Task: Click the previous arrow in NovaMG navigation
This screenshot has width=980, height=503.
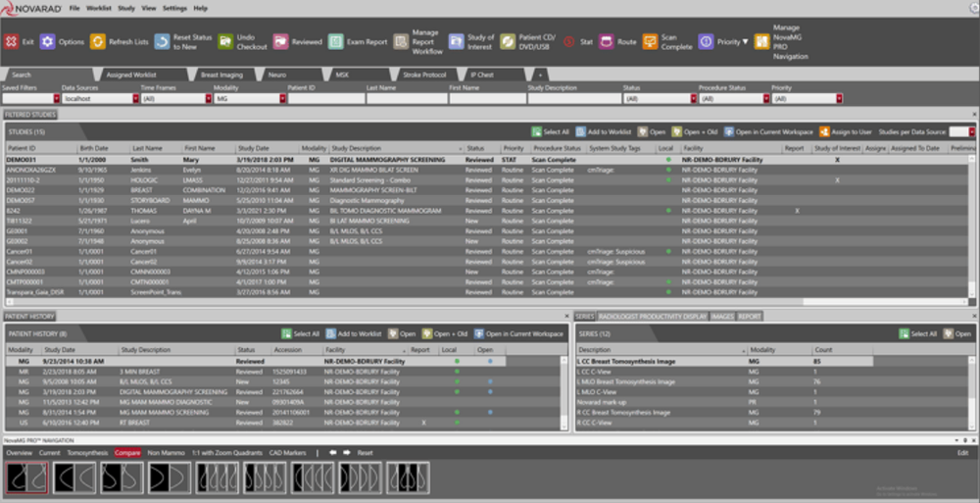Action: pyautogui.click(x=333, y=452)
